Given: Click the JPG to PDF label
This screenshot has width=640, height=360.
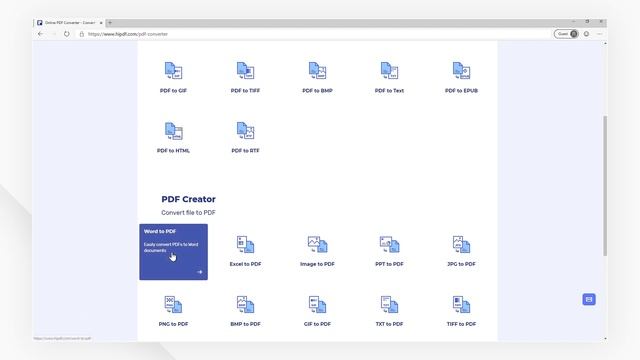Looking at the screenshot, I should pos(461,264).
